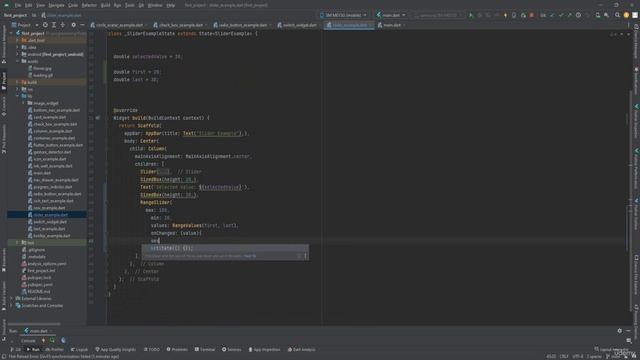Open the Code menu

pos(73,5)
